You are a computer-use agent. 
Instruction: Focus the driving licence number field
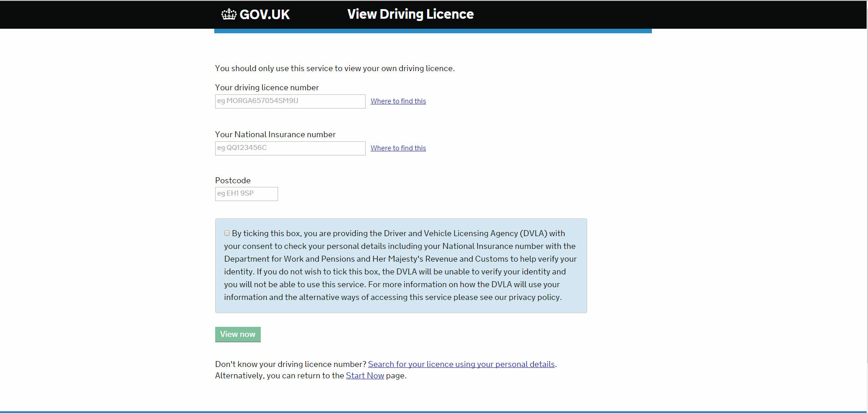pyautogui.click(x=290, y=101)
